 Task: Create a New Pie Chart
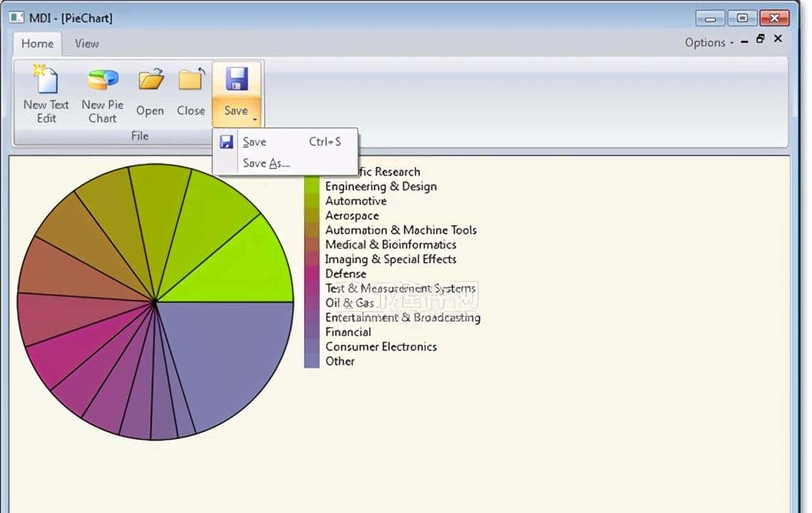103,79
